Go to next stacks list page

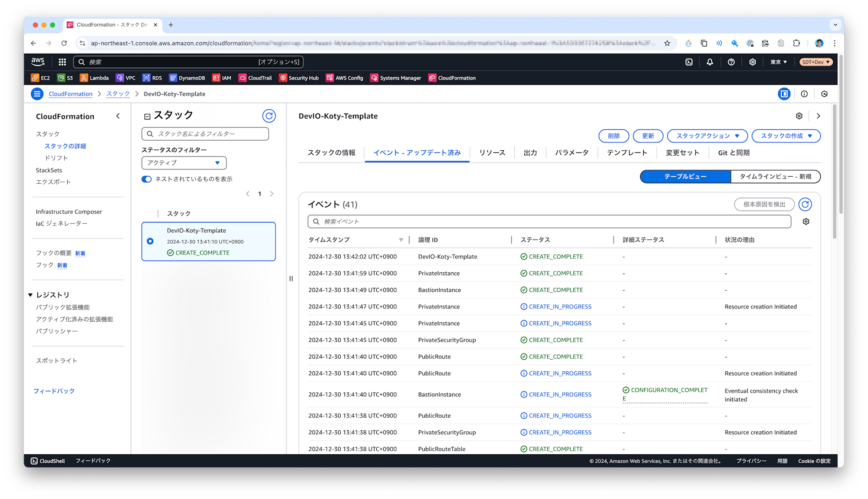pyautogui.click(x=272, y=194)
